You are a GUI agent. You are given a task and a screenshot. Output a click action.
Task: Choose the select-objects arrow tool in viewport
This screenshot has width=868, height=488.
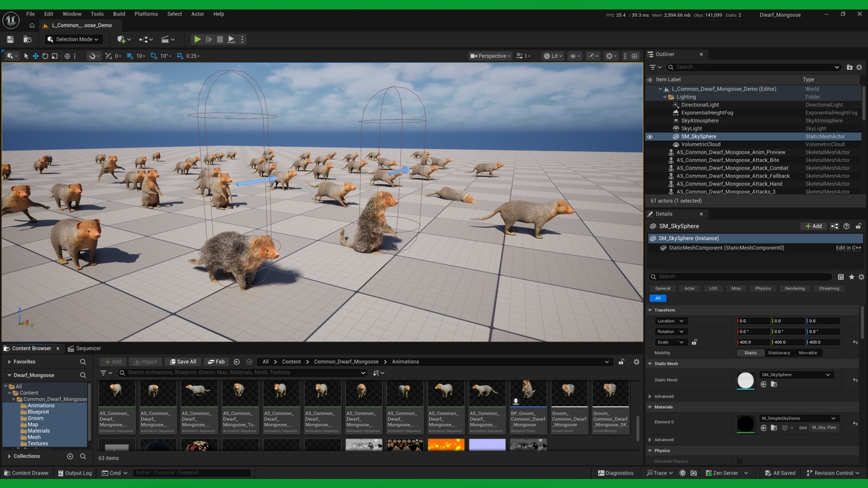(26, 56)
